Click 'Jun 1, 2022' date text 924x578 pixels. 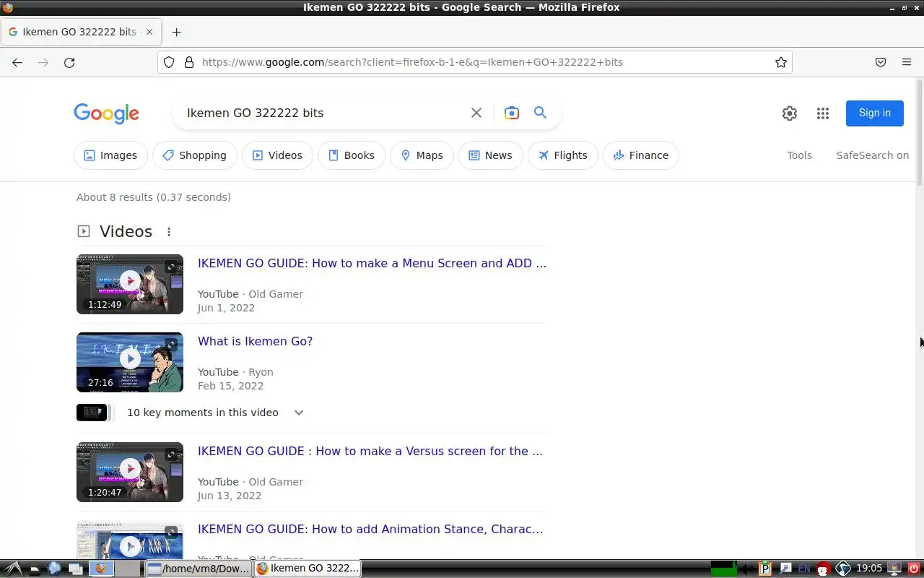[226, 308]
